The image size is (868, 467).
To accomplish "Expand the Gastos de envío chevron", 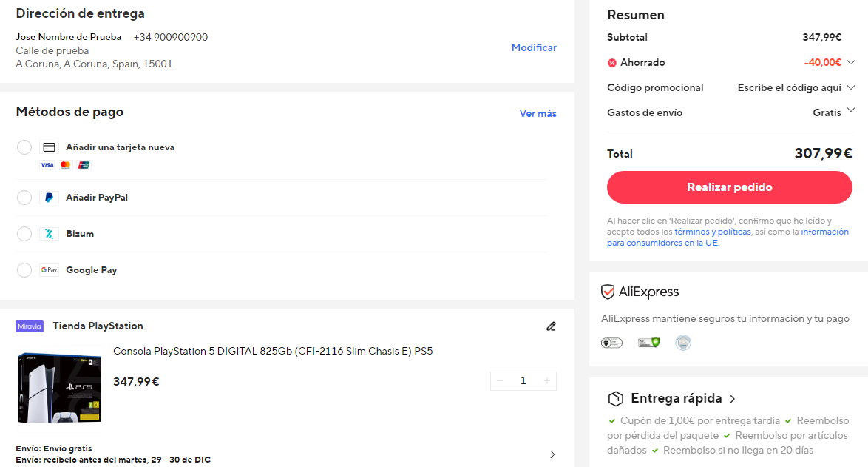I will [851, 111].
